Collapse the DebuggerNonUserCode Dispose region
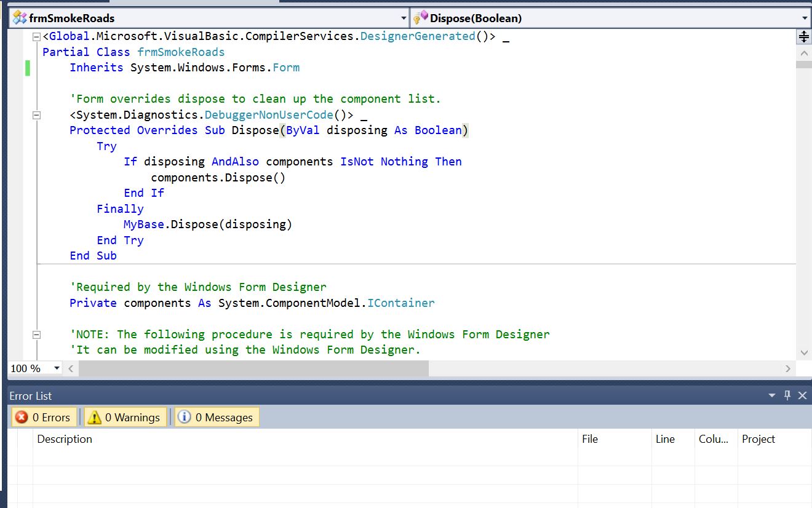 coord(36,115)
